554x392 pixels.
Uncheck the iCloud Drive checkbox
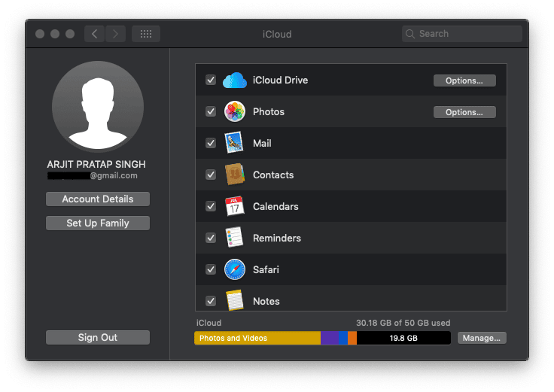pyautogui.click(x=211, y=80)
